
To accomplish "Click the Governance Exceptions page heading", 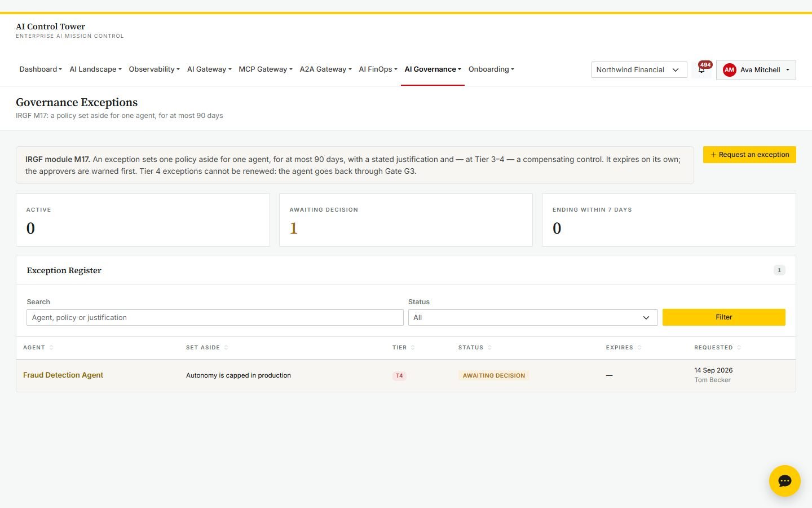I will (x=77, y=102).
